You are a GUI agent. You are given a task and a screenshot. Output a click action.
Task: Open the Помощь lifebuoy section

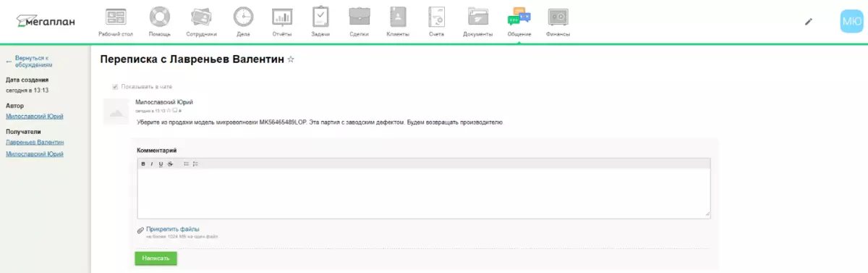coord(160,21)
